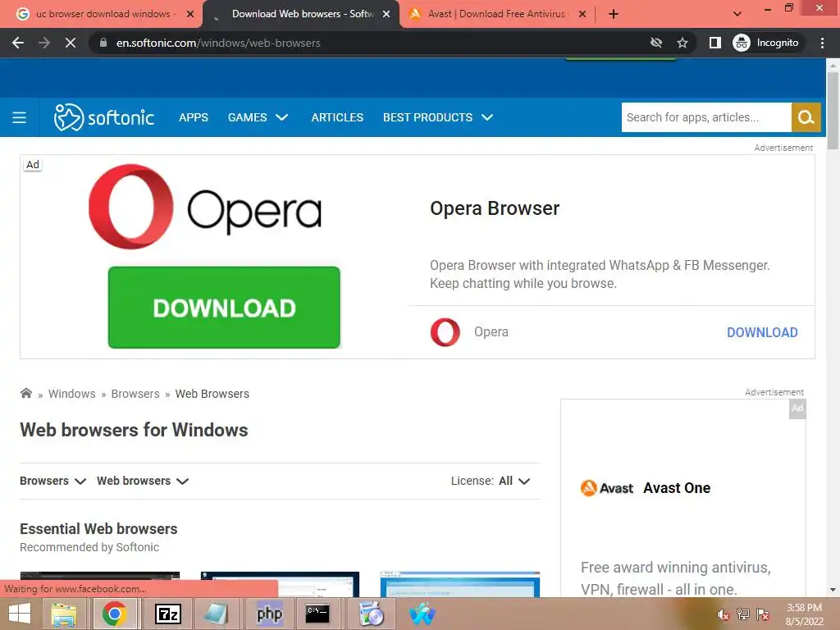Open Chrome's three-dot menu
The width and height of the screenshot is (840, 630).
(x=822, y=43)
